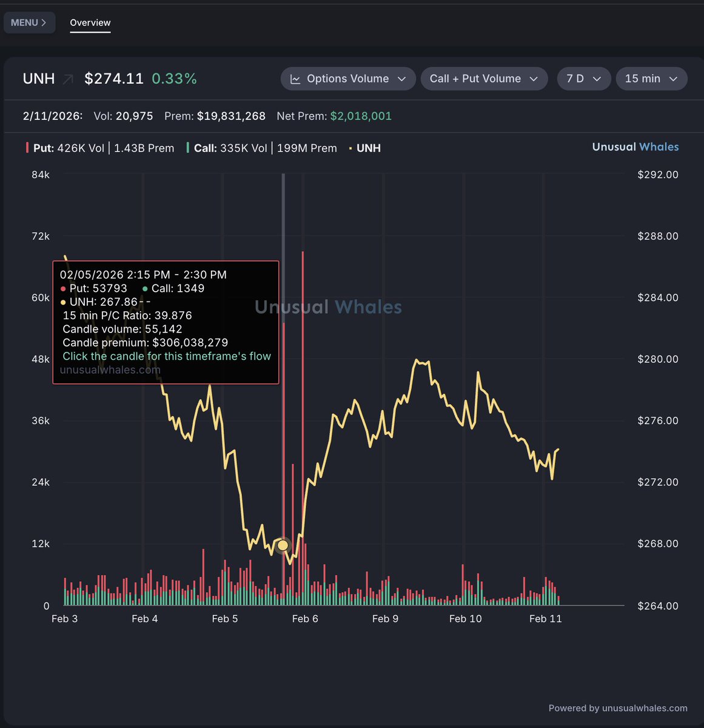Open Powered by unusualwhales.com link
Viewport: 704px width, 728px height.
tap(618, 708)
